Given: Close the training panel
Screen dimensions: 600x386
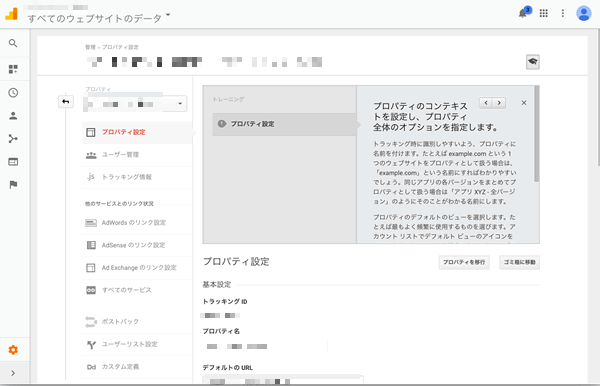Looking at the screenshot, I should [x=524, y=103].
